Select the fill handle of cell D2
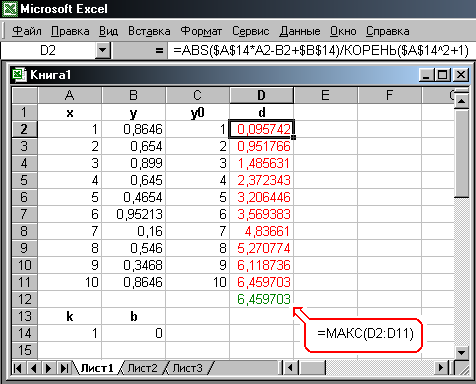The width and height of the screenshot is (476, 384). click(x=293, y=137)
